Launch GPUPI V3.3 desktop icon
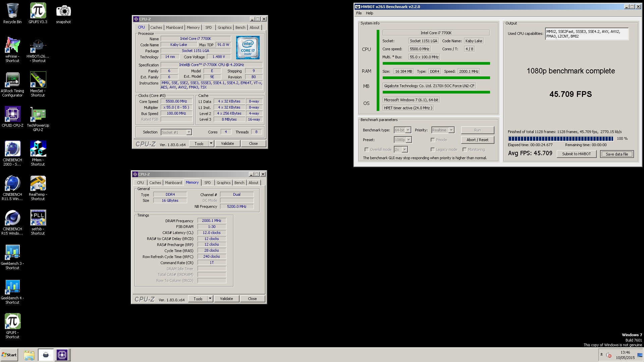644x362 pixels. point(38,13)
